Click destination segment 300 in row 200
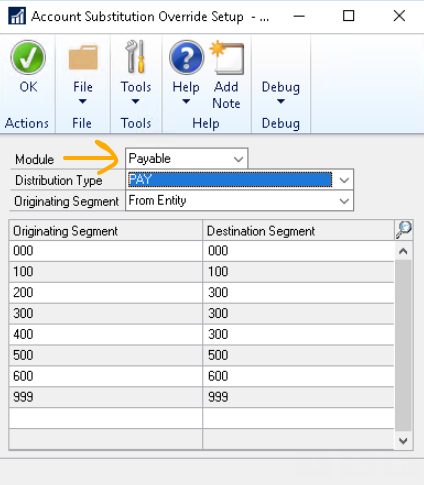 click(x=298, y=293)
